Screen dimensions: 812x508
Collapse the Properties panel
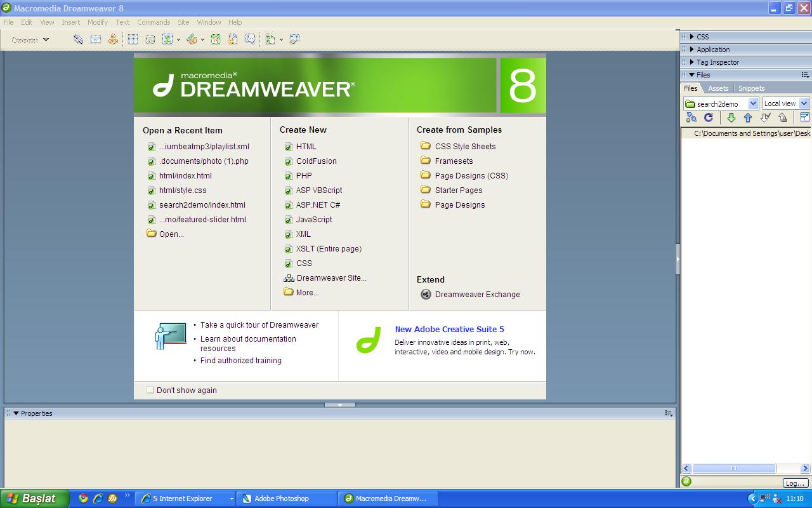[16, 413]
